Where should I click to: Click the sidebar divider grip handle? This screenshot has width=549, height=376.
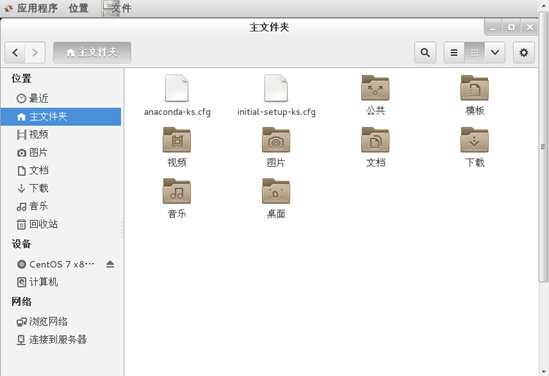tap(123, 229)
